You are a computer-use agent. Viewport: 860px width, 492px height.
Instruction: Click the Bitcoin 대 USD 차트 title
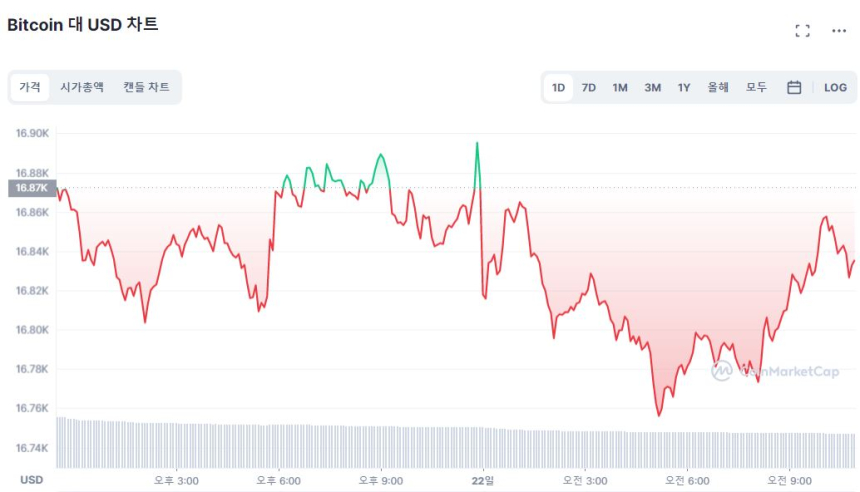pos(83,25)
